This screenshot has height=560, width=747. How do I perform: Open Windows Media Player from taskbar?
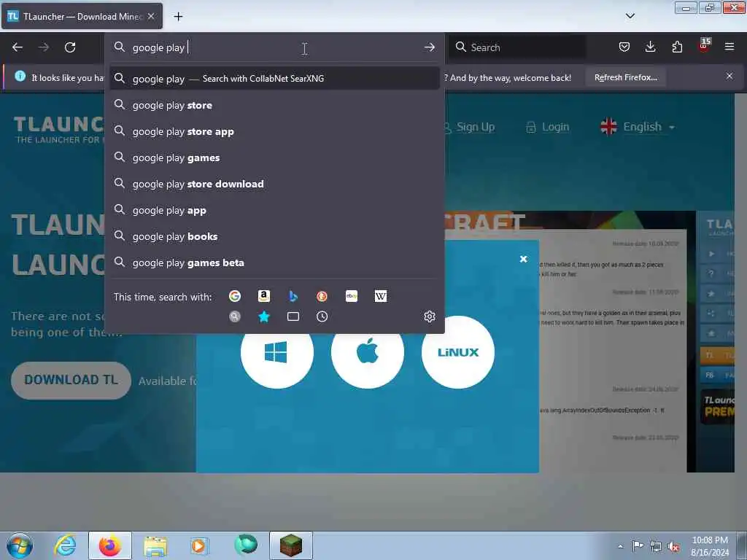click(198, 545)
